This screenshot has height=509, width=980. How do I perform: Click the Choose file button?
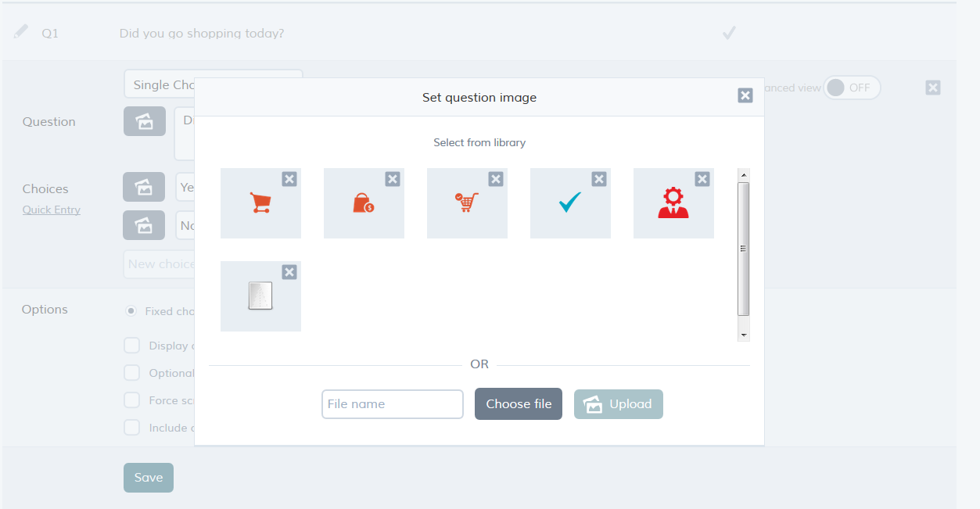[519, 404]
